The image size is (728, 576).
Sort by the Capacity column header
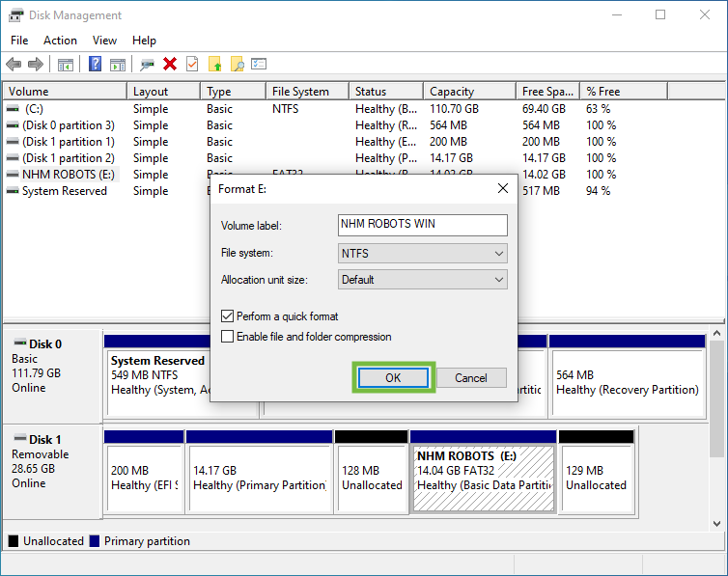tap(470, 92)
